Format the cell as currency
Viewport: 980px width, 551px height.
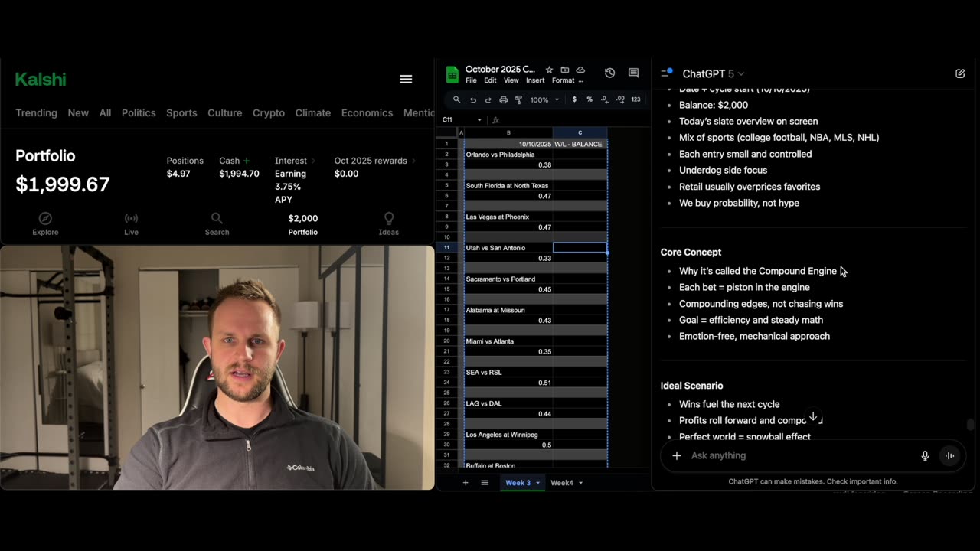574,99
